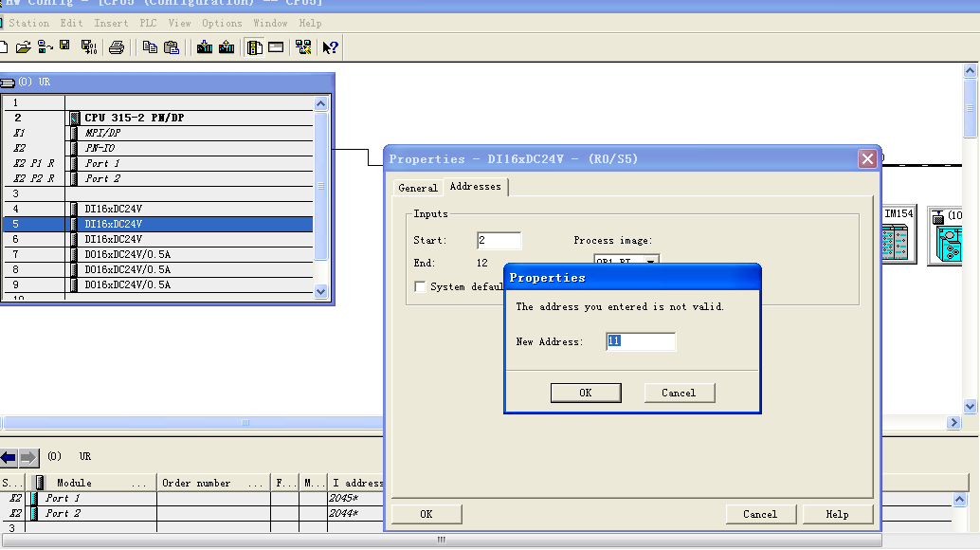Click the bottom module table horizontal scrollbar

[442, 540]
